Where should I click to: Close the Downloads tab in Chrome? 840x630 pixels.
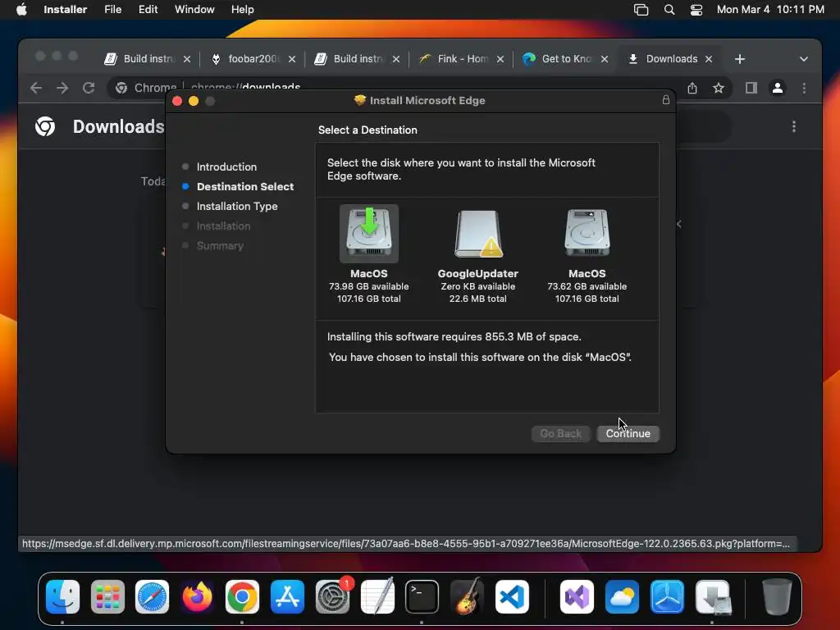click(x=709, y=59)
